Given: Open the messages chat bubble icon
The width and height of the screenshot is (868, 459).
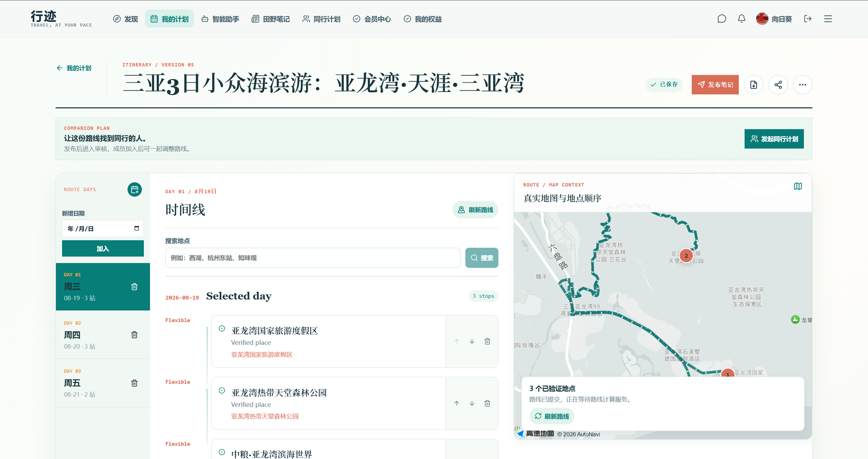Looking at the screenshot, I should 722,19.
